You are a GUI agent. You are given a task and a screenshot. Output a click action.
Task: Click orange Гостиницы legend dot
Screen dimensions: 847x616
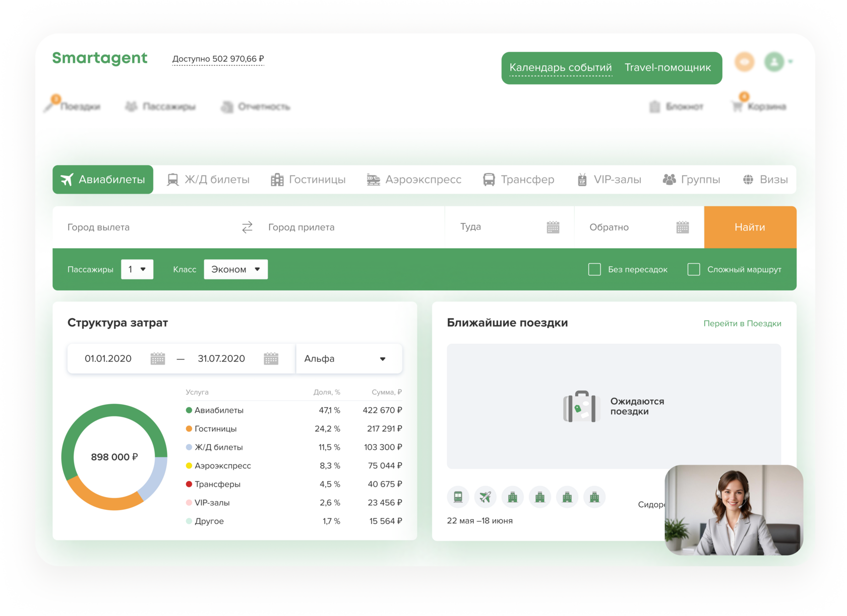tap(189, 428)
